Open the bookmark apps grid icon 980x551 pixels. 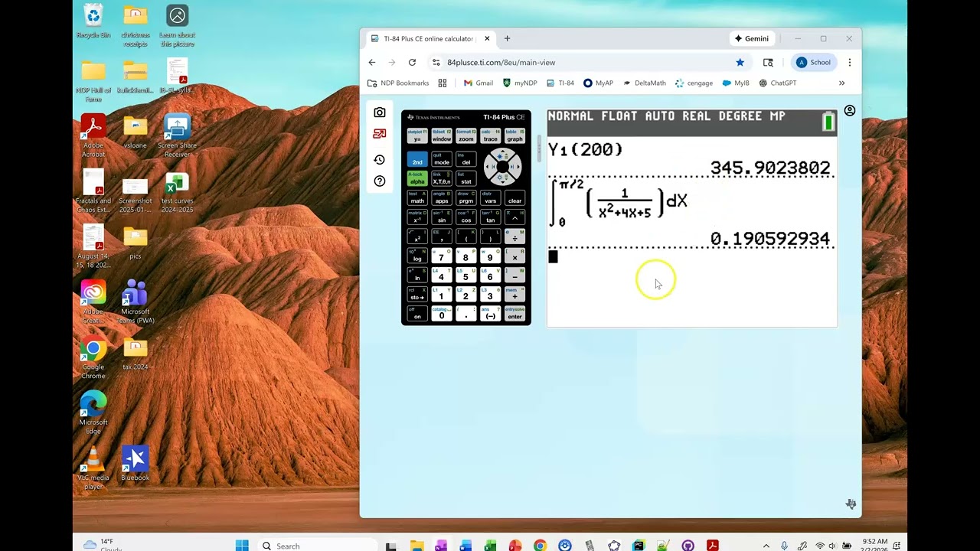[x=443, y=83]
